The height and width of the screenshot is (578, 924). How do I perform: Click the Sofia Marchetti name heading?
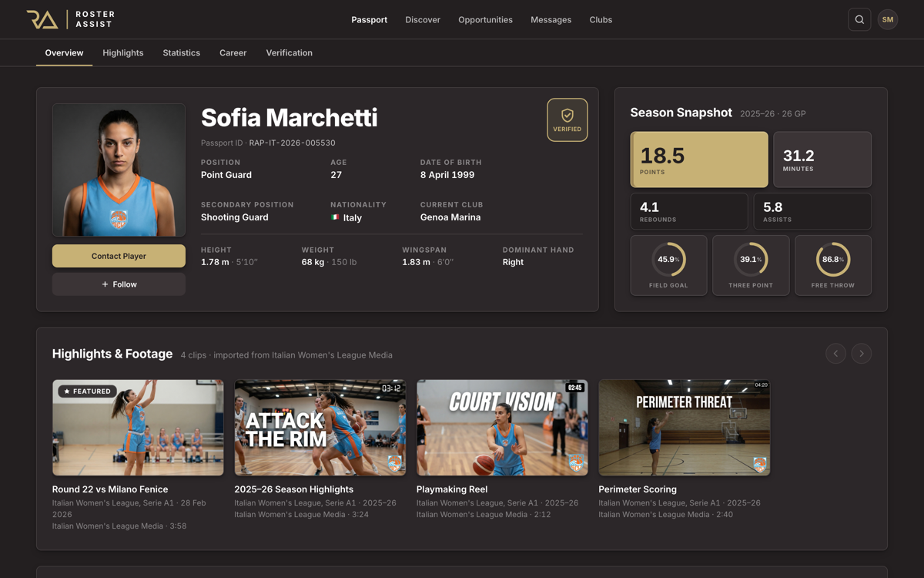click(290, 118)
